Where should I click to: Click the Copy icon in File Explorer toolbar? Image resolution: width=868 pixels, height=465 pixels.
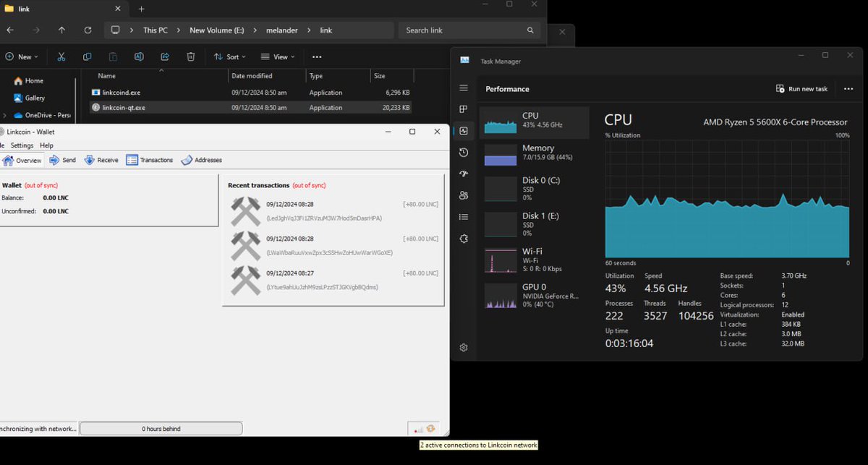pos(87,56)
